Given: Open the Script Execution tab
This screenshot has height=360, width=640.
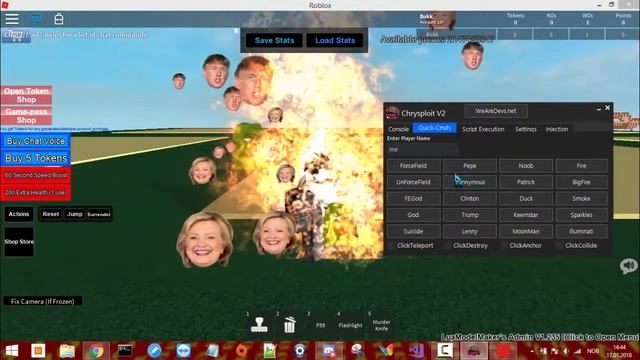Looking at the screenshot, I should click(483, 129).
